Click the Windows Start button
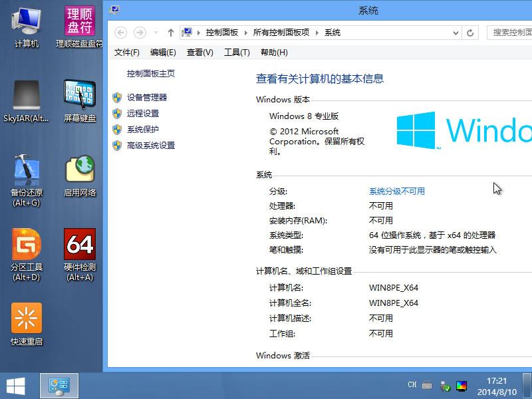 (15, 386)
